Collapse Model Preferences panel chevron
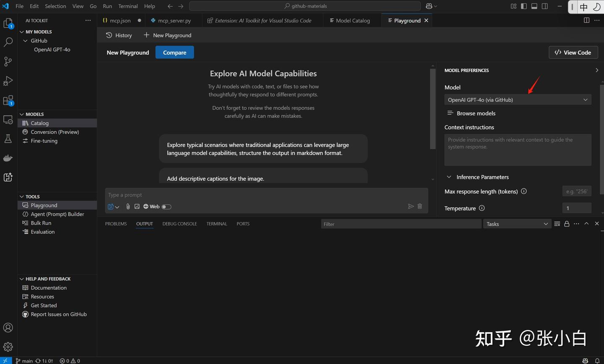The image size is (604, 364). [x=597, y=70]
